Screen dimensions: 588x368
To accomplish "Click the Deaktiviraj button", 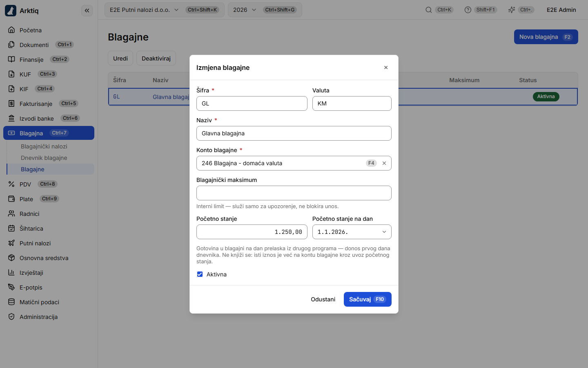I will coord(156,58).
